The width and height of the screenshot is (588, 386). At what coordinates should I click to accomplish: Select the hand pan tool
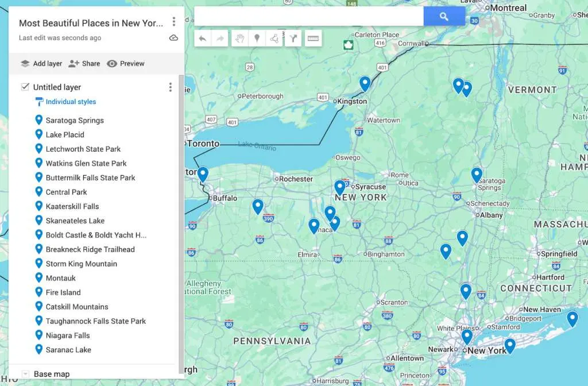(x=239, y=38)
